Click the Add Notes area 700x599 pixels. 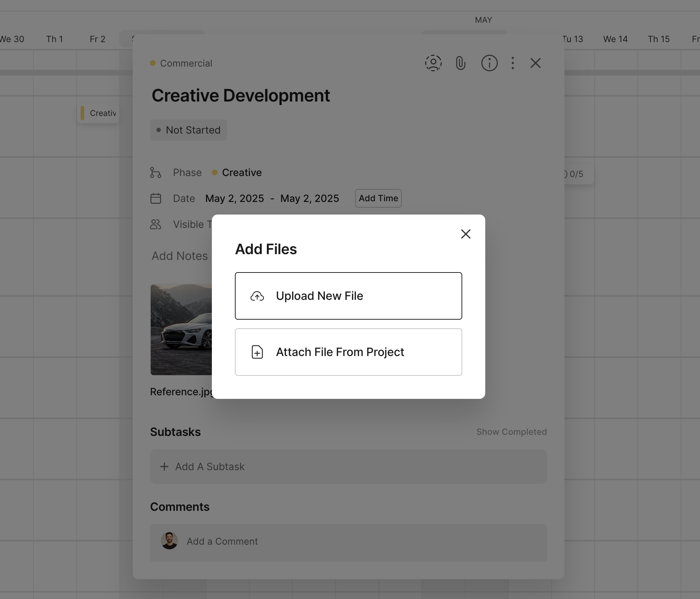click(179, 256)
